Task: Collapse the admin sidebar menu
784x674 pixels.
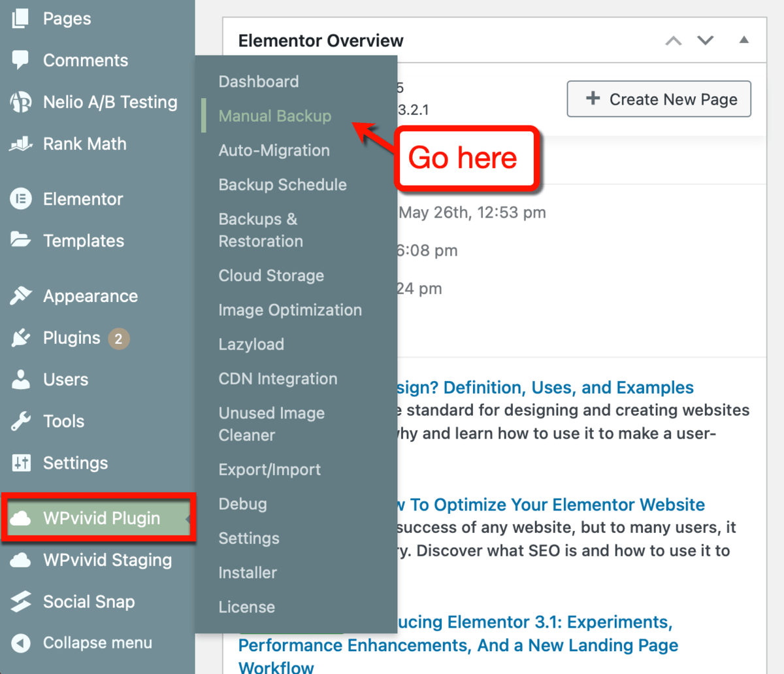Action: click(x=97, y=643)
